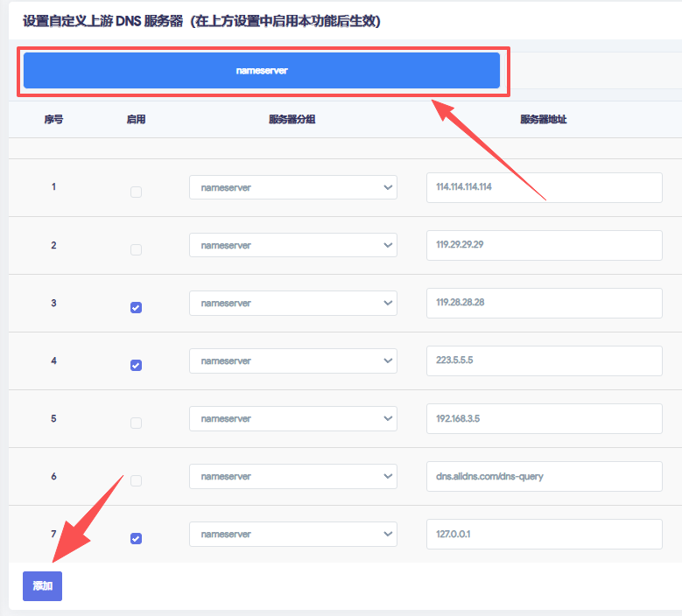Viewport: 682px width, 616px height.
Task: Enable the checkbox for row 1
Action: point(136,192)
